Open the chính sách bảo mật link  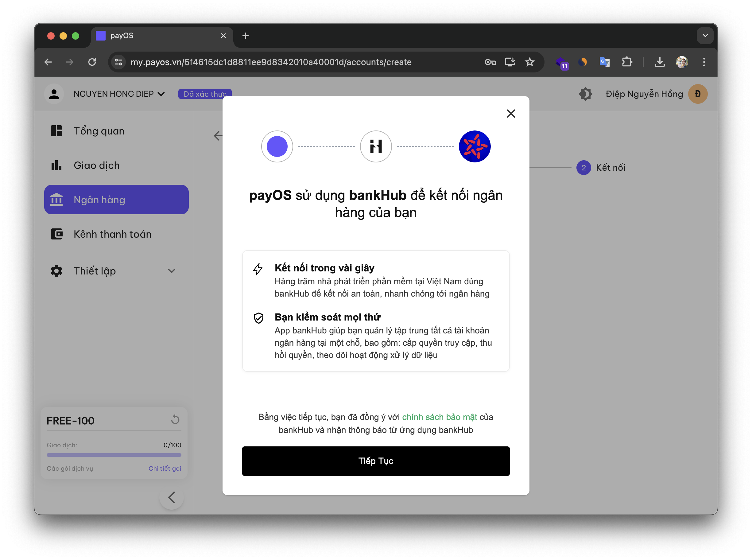(x=440, y=417)
